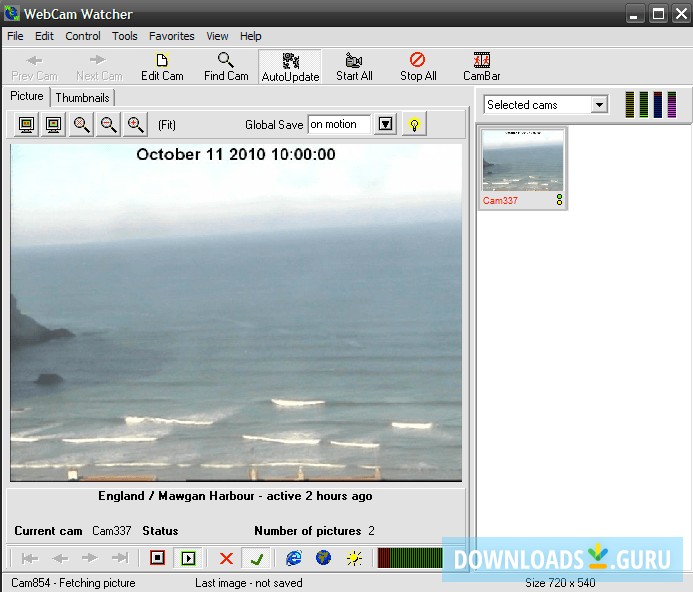Open the Control menu
This screenshot has width=693, height=592.
point(83,36)
